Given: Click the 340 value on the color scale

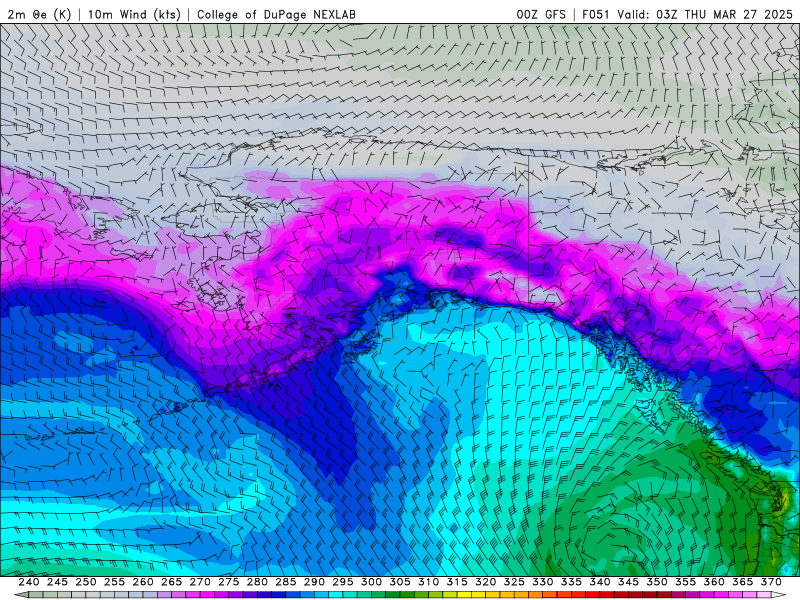Looking at the screenshot, I should point(600,582).
